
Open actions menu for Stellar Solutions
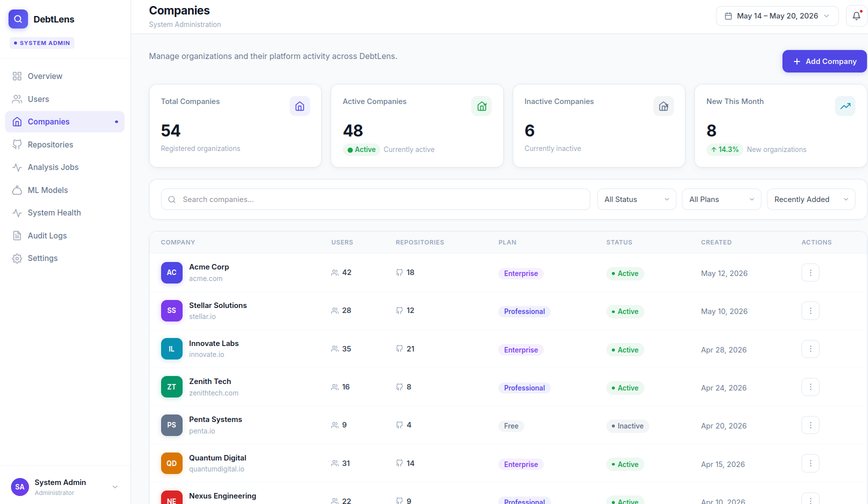(810, 310)
